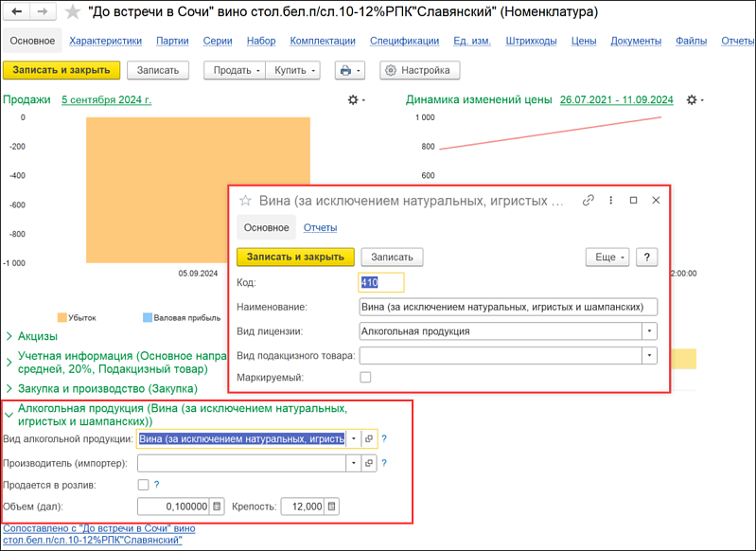Open the three-dot menu in the Вина dialog
Image resolution: width=756 pixels, height=551 pixels.
click(611, 200)
